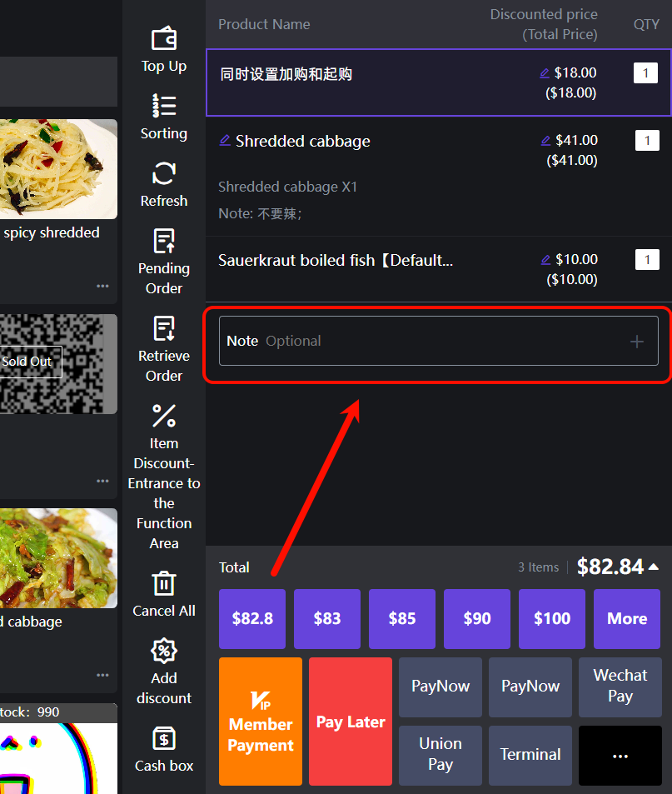Open Retrieve Order function
Image resolution: width=672 pixels, height=794 pixels.
pyautogui.click(x=164, y=329)
